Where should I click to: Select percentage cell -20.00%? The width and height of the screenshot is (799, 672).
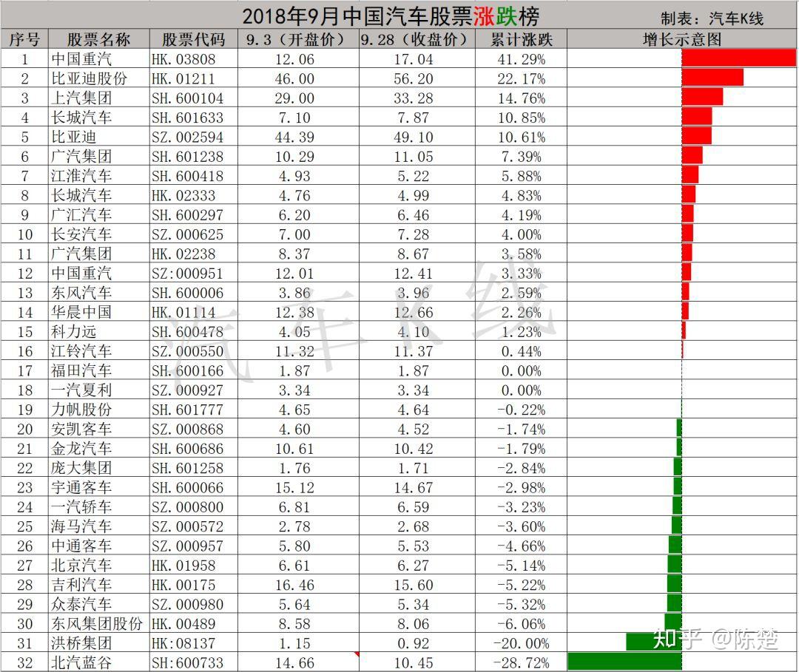pos(522,643)
